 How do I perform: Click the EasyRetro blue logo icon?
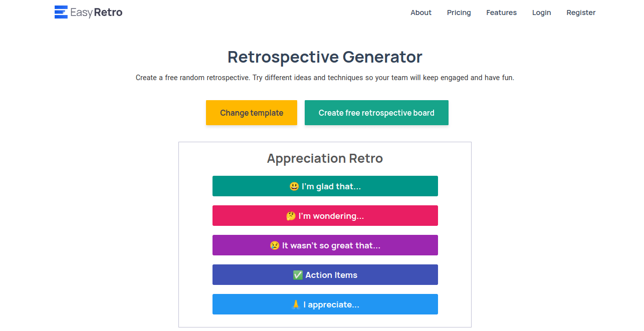pos(61,12)
